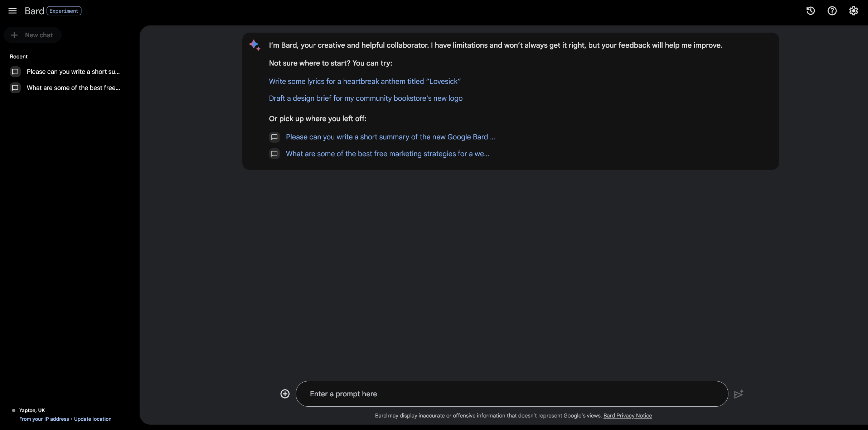868x430 pixels.
Task: Click the Experiment badge beside Bard
Action: tap(63, 11)
